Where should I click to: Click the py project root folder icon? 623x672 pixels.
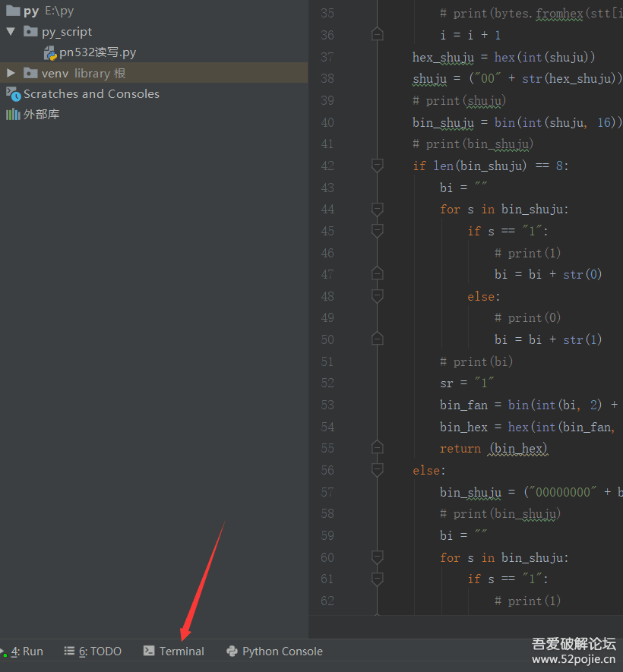pyautogui.click(x=13, y=11)
